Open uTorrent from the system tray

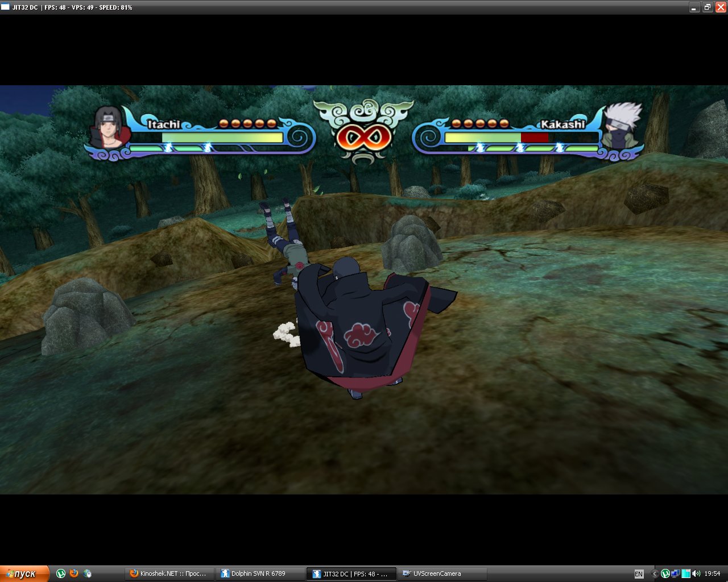pos(665,574)
